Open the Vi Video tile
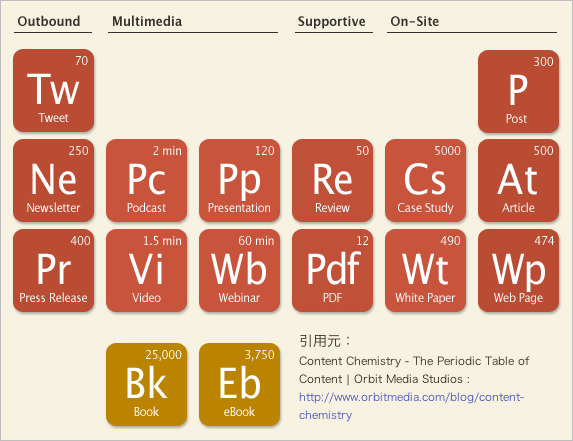573x441 pixels. click(x=147, y=270)
